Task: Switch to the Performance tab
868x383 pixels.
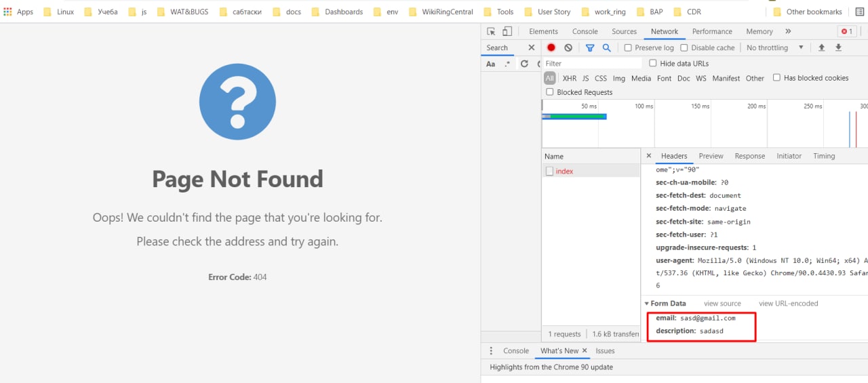Action: (712, 31)
